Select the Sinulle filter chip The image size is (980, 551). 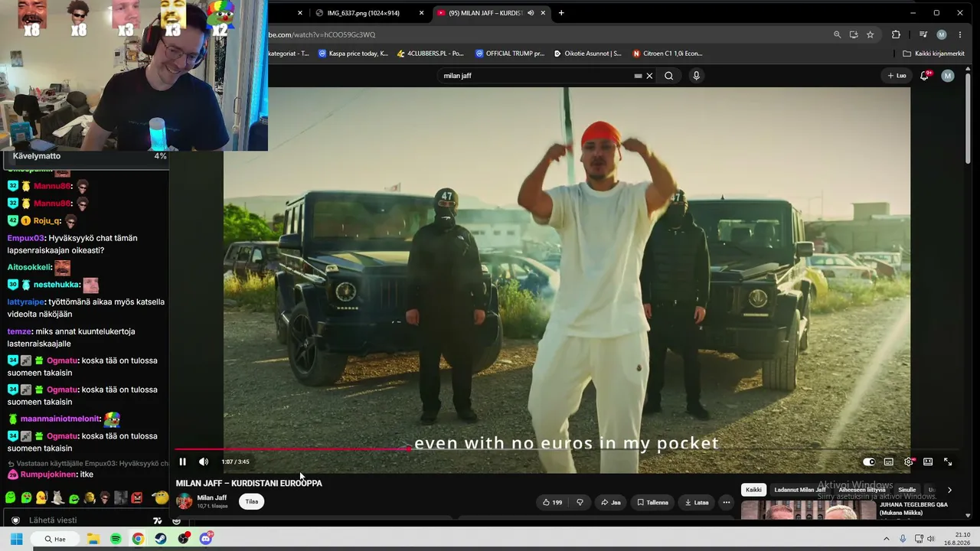click(x=906, y=490)
